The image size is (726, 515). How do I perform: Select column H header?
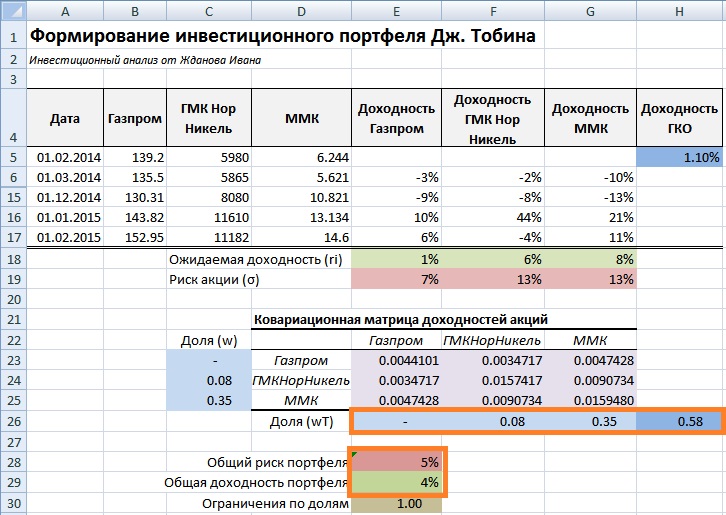point(680,11)
